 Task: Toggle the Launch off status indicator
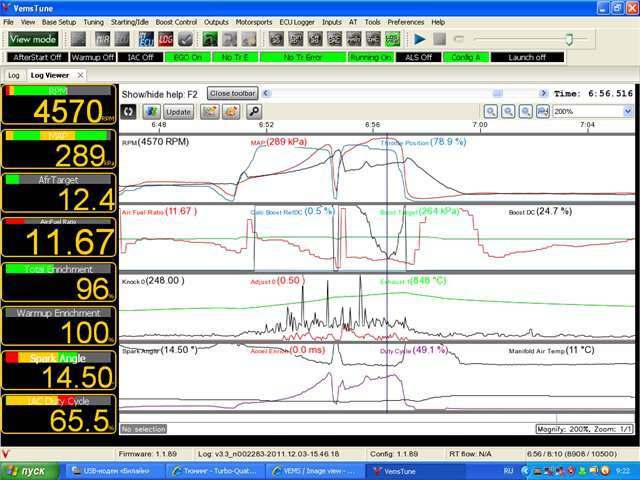pos(527,57)
